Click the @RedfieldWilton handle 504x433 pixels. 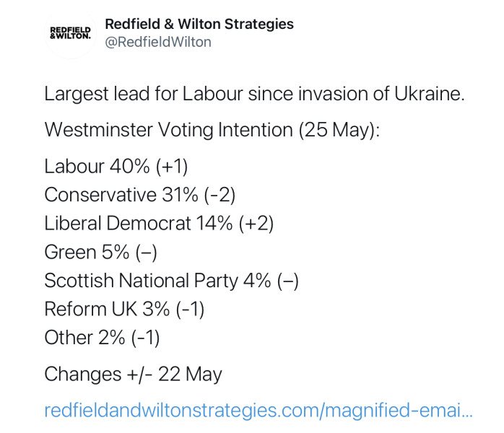pos(158,43)
